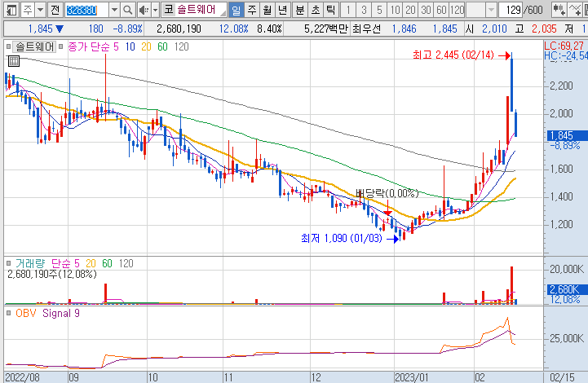Click the 30 interval button
Image resolution: width=588 pixels, height=383 pixels.
click(x=427, y=10)
